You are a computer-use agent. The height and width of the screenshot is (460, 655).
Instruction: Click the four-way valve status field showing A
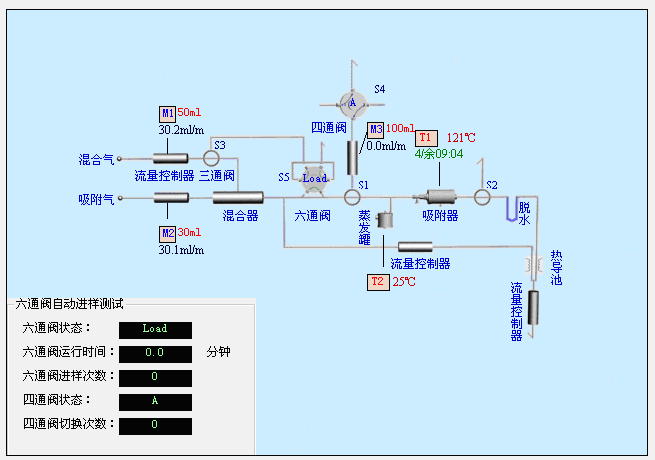[x=155, y=402]
